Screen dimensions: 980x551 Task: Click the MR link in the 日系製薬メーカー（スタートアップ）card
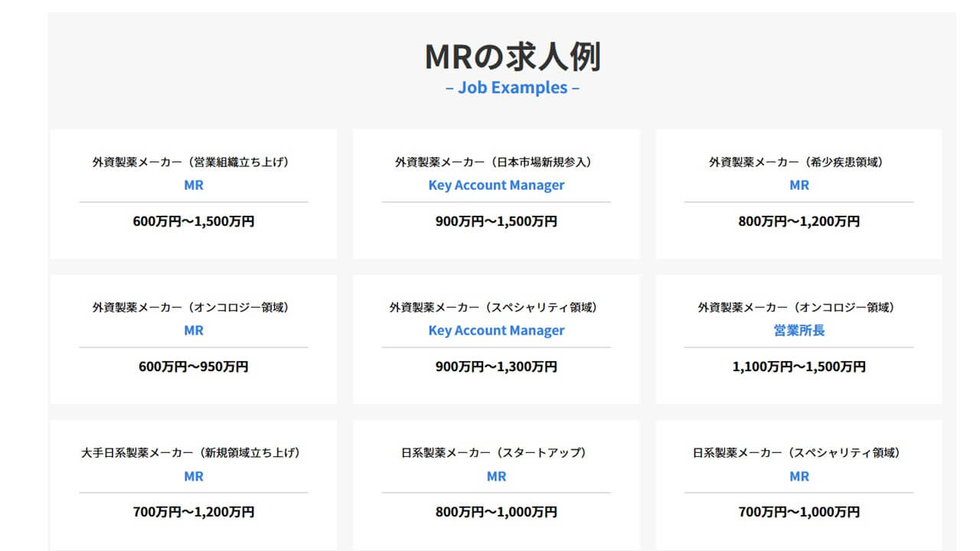pyautogui.click(x=495, y=476)
